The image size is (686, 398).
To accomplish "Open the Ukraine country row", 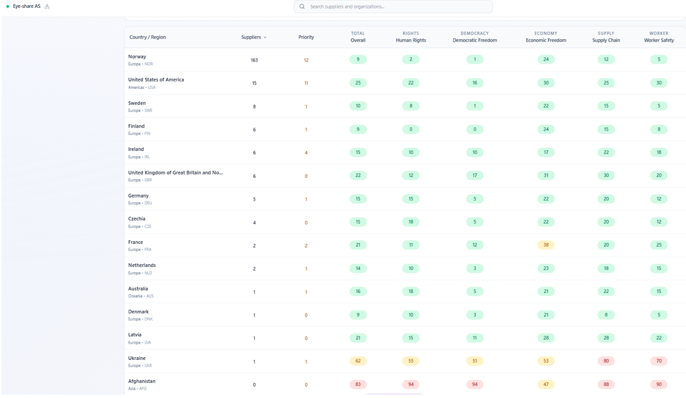I will 405,361.
